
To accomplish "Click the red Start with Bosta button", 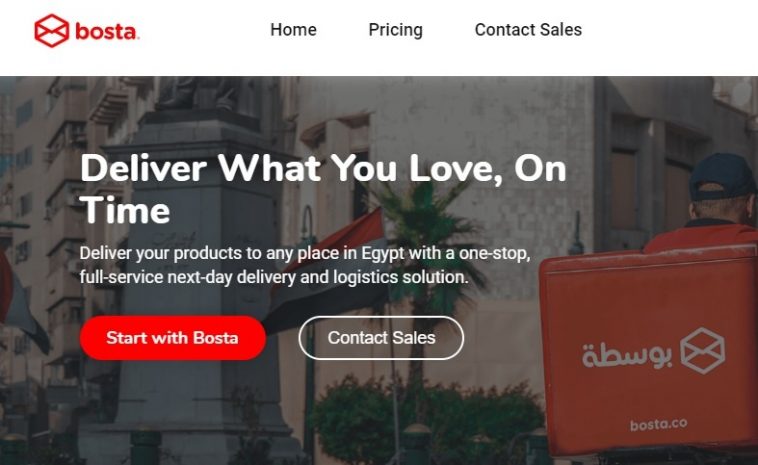I will pyautogui.click(x=173, y=337).
